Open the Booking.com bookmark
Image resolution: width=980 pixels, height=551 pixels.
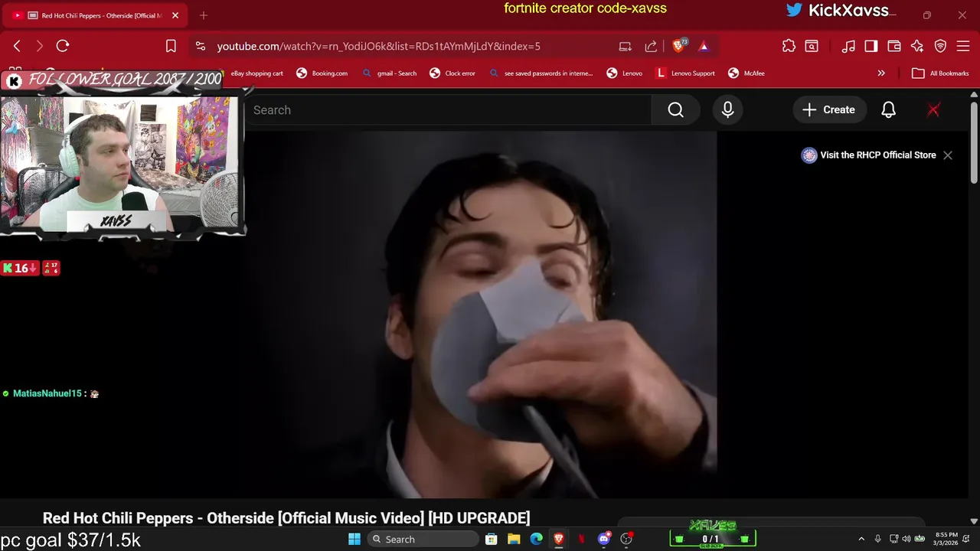(322, 73)
